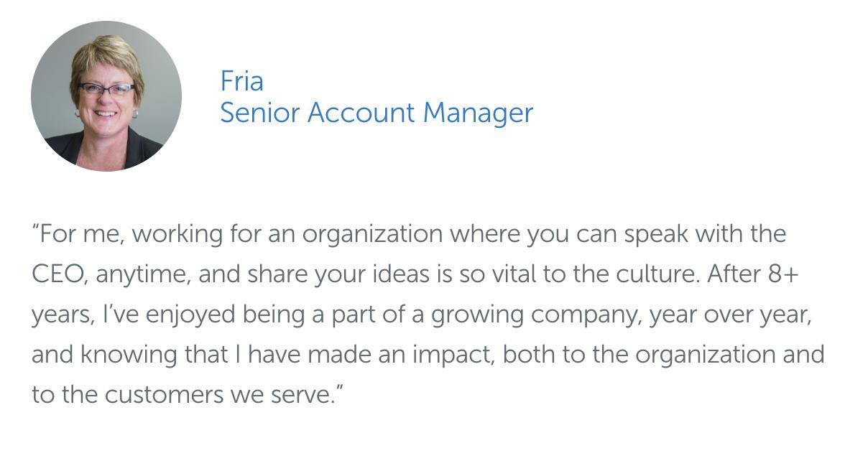This screenshot has width=868, height=461.
Task: Click the "Senior Account Manager" job title
Action: click(x=377, y=113)
